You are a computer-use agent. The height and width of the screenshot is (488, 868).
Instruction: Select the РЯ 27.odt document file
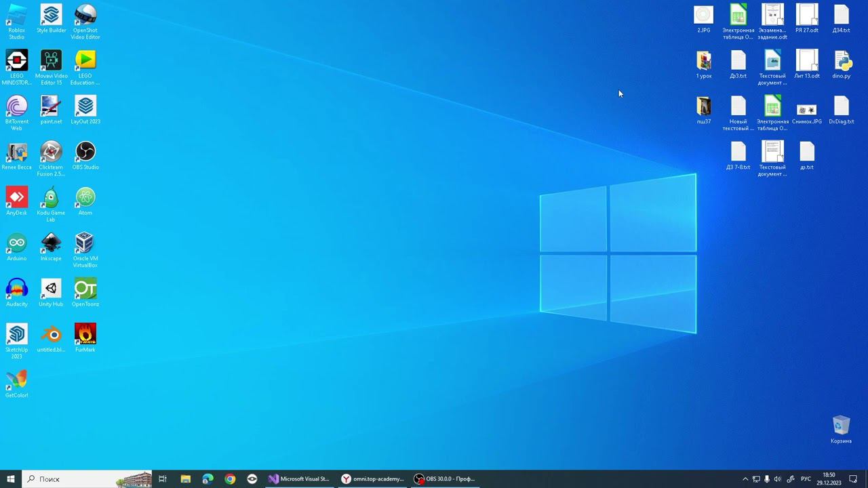807,18
